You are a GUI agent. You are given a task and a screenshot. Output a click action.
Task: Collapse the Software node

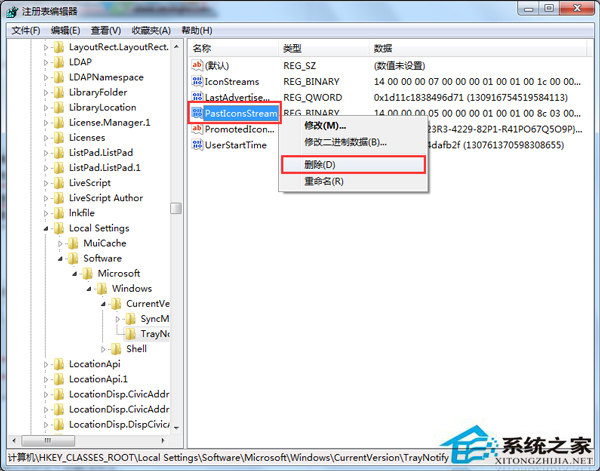point(60,259)
